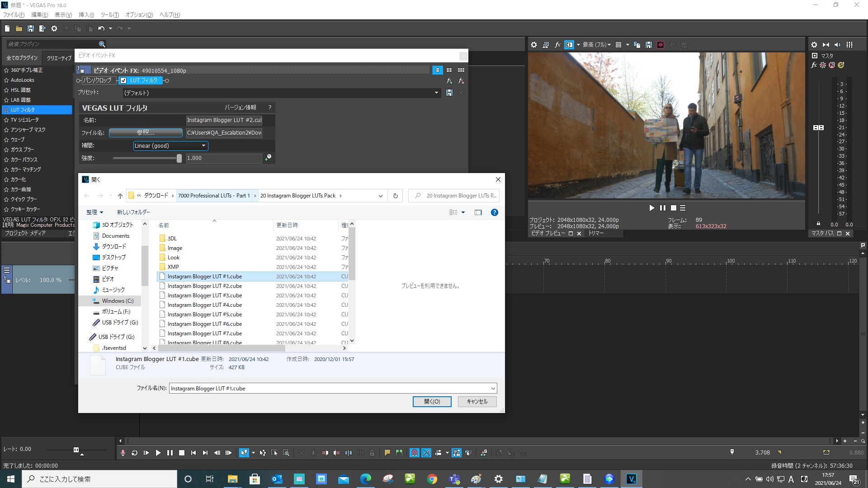Viewport: 868px width, 488px height.
Task: Open master FX icon under マスタ label
Action: [814, 65]
